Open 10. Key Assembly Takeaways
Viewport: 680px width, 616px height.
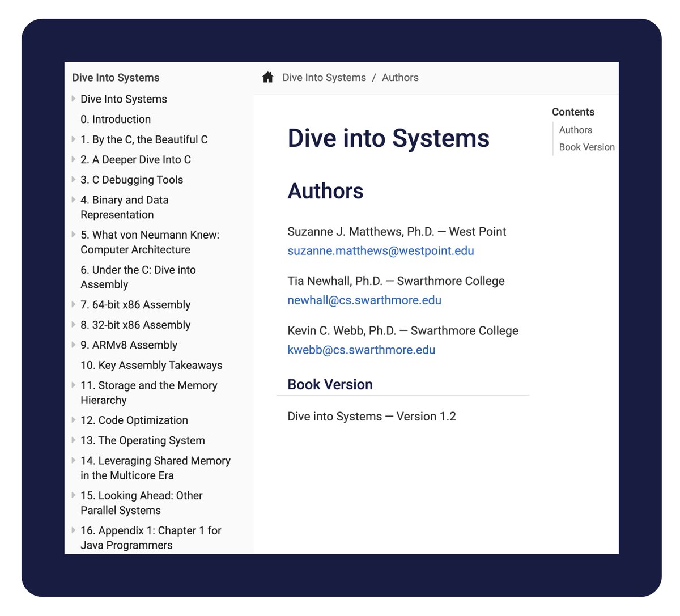tap(151, 366)
